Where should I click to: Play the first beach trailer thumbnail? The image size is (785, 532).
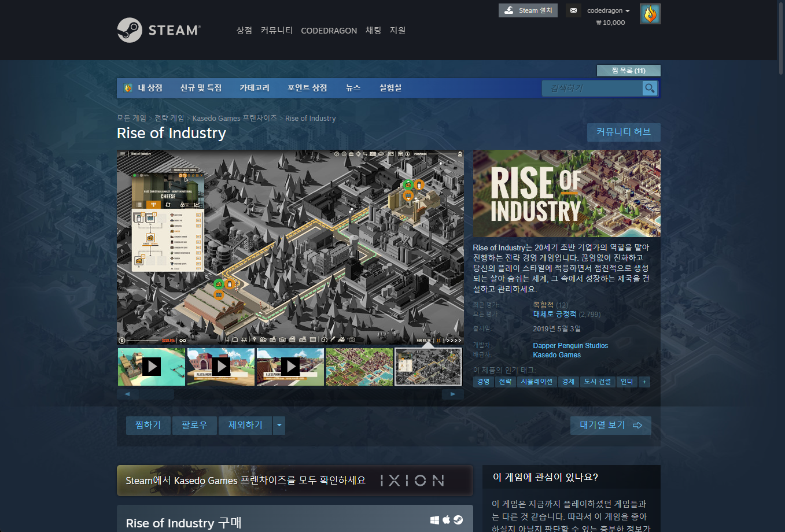152,367
